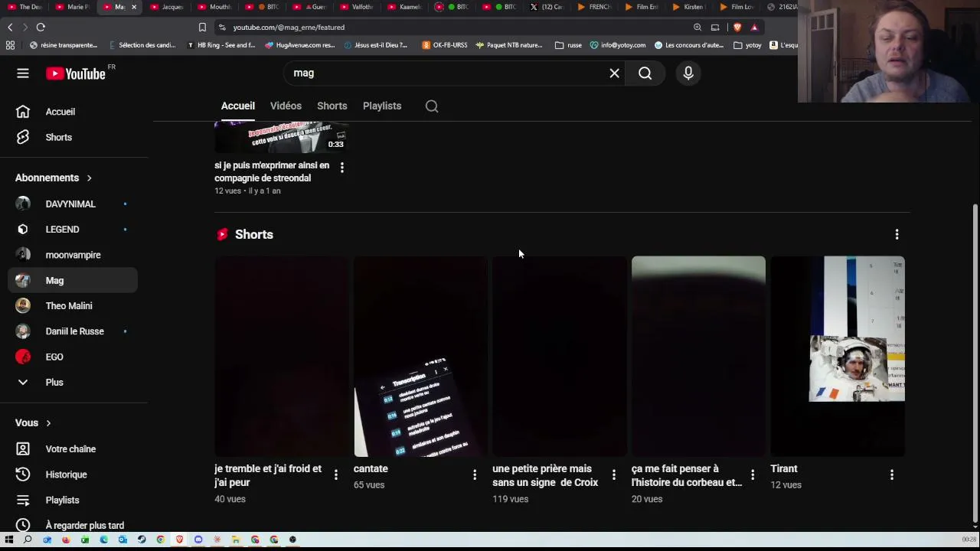Start voice search with the microphone
This screenshot has height=551, width=980.
688,73
